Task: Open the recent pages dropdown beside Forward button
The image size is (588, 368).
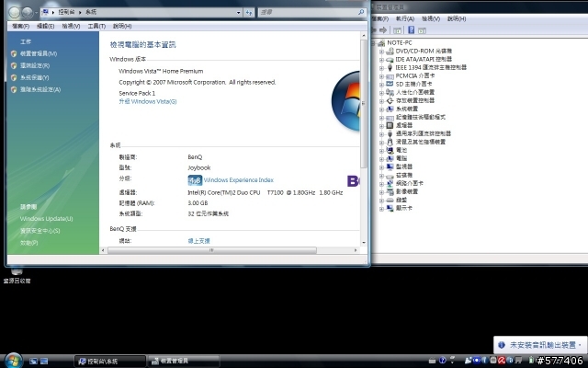Action: coord(36,13)
